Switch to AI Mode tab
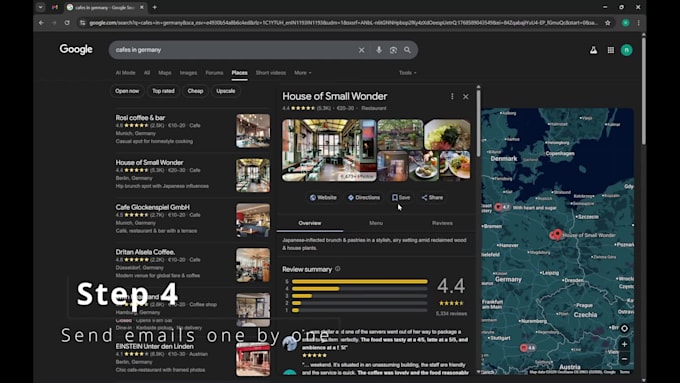Viewport: 680px width, 383px height. tap(125, 73)
